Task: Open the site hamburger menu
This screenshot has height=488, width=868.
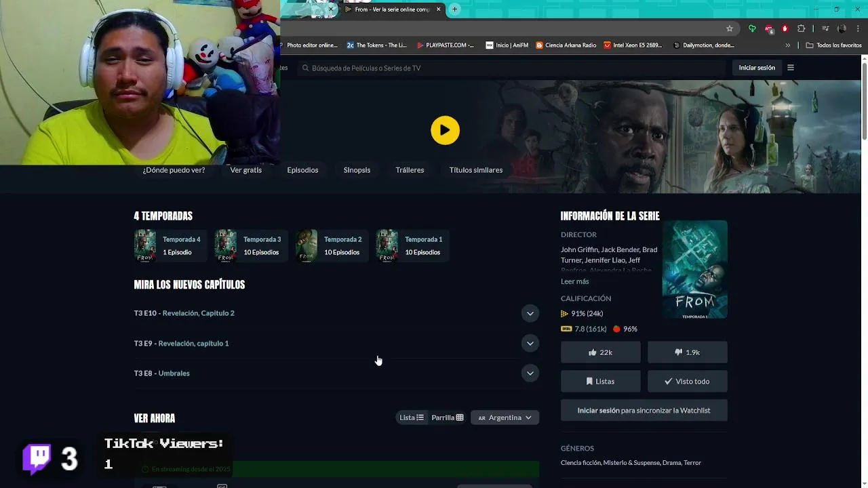Action: pyautogui.click(x=790, y=68)
